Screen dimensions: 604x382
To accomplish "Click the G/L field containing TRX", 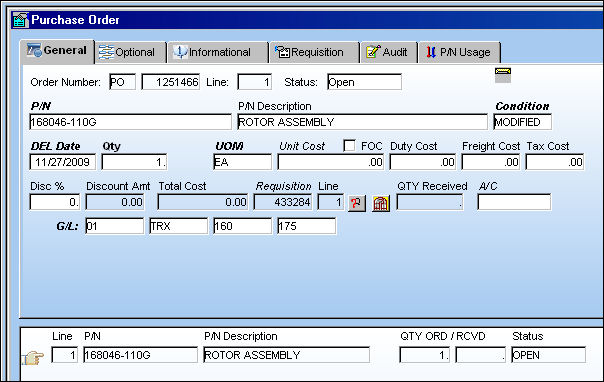I will click(178, 226).
